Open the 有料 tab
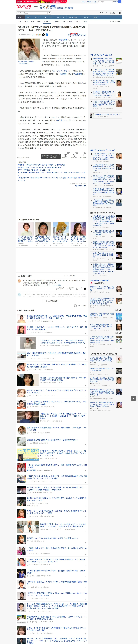This screenshot has height=644, width=138. tap(95, 17)
